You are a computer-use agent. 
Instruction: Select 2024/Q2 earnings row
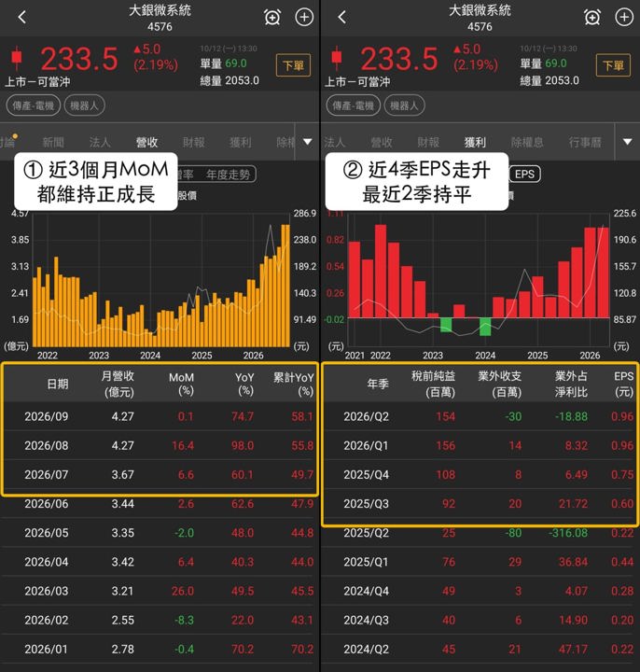point(480,650)
